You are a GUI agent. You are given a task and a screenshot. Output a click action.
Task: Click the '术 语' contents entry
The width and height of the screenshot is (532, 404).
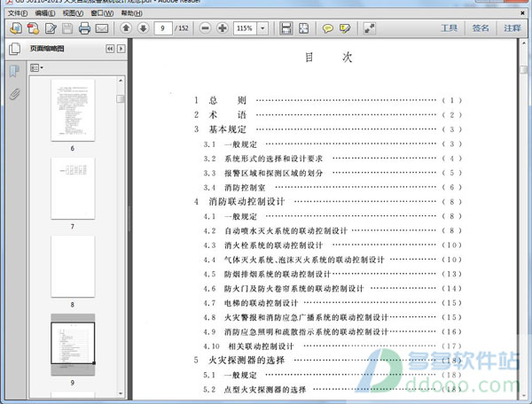(227, 115)
